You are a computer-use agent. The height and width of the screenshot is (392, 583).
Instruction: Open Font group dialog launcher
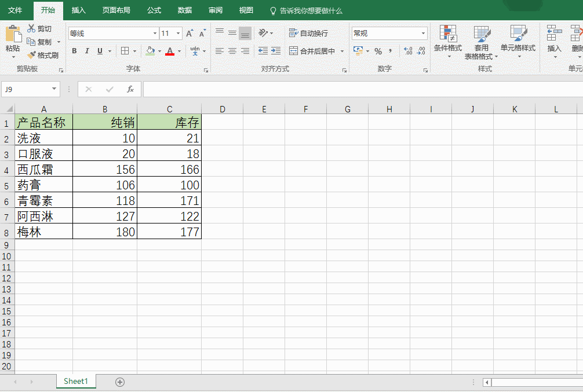(206, 70)
